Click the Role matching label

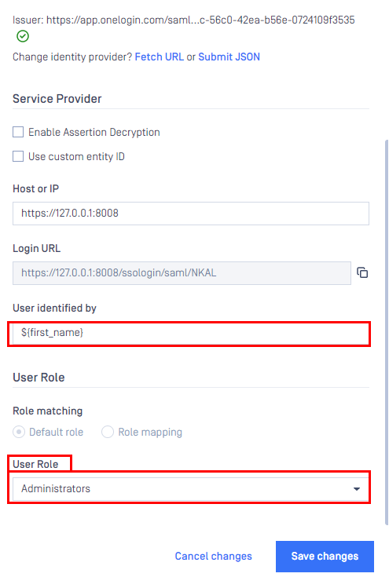pos(48,411)
